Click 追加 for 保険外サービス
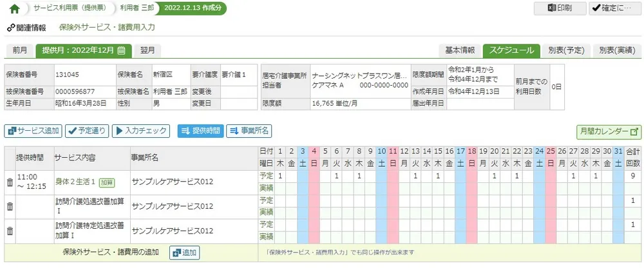Screen dimensions: 644x268 (x=185, y=253)
